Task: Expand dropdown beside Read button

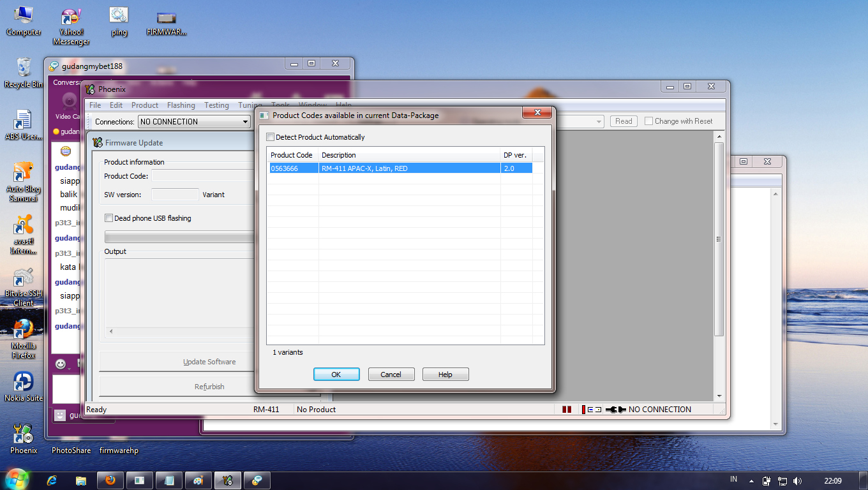Action: click(599, 121)
